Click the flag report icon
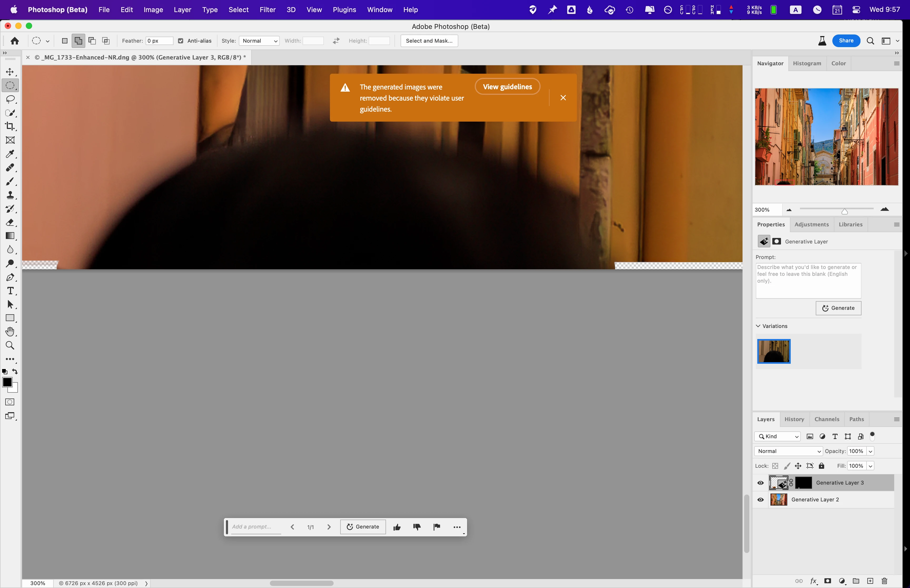The height and width of the screenshot is (588, 910). (x=437, y=527)
